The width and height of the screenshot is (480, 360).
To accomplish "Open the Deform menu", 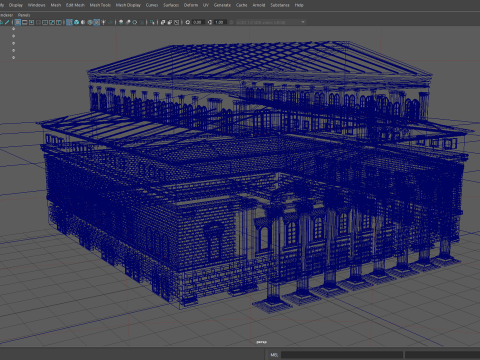I will [x=191, y=5].
